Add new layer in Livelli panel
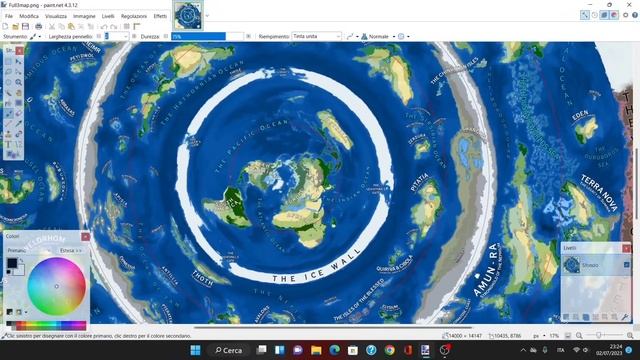The width and height of the screenshot is (640, 360). [567, 317]
